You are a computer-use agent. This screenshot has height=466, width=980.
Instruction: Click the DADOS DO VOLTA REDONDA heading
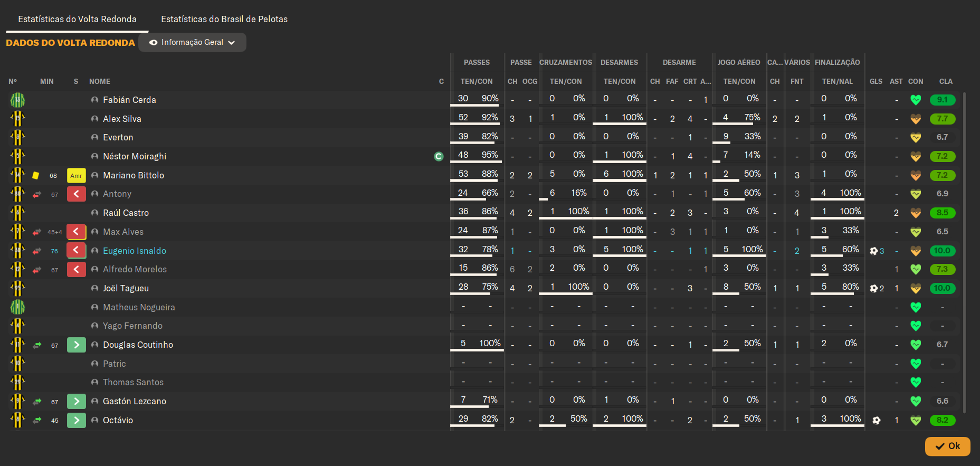pos(71,43)
